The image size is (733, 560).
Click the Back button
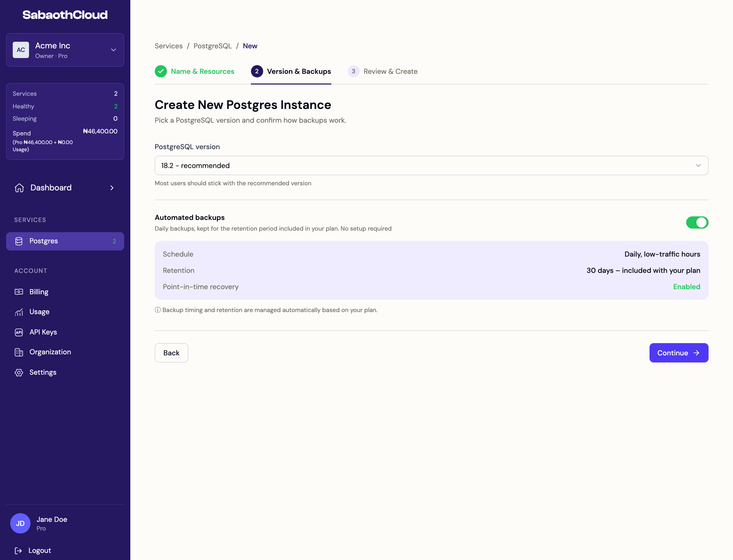tap(171, 353)
